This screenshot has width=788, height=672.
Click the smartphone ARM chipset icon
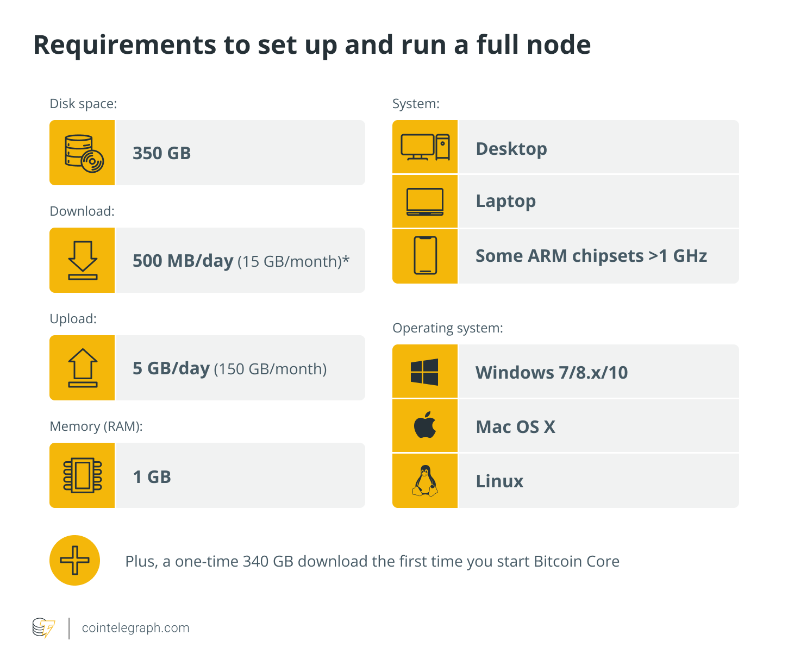[x=425, y=256]
